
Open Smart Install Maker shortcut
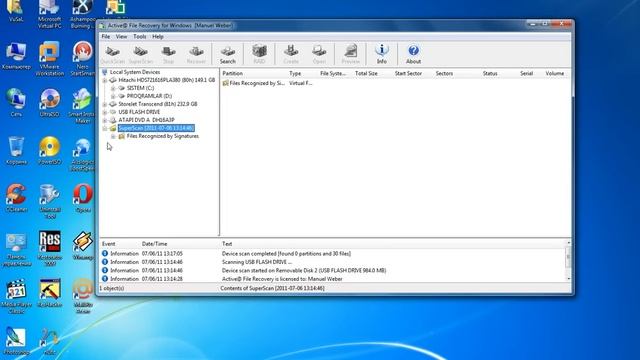point(82,106)
